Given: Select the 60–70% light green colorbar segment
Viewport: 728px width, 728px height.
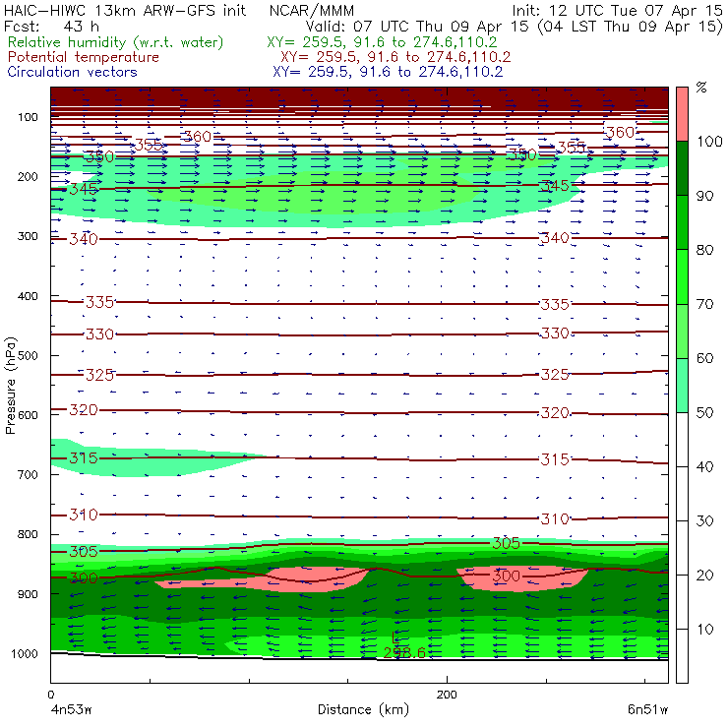Looking at the screenshot, I should (682, 331).
